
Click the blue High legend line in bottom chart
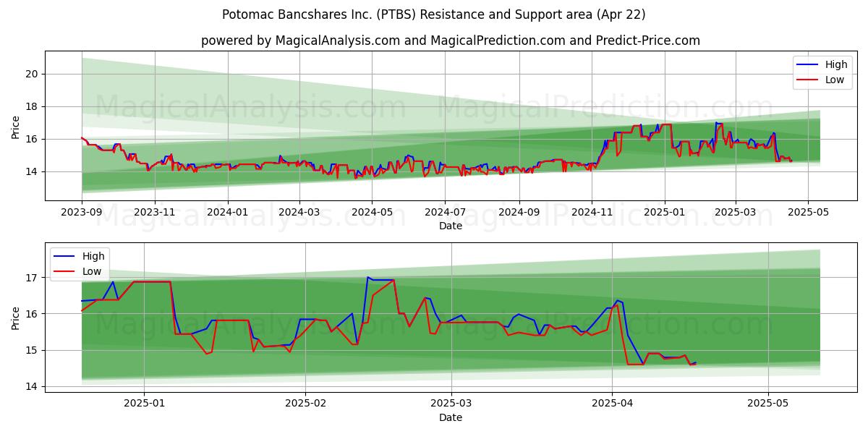coord(66,256)
